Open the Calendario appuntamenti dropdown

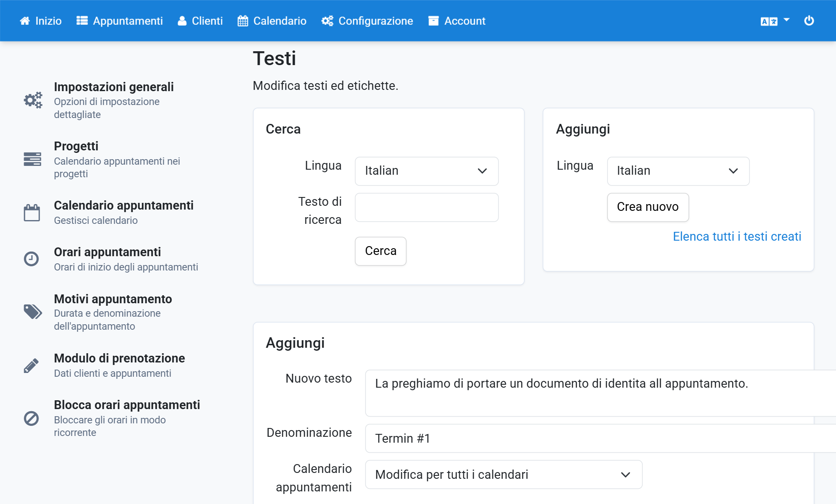point(504,475)
